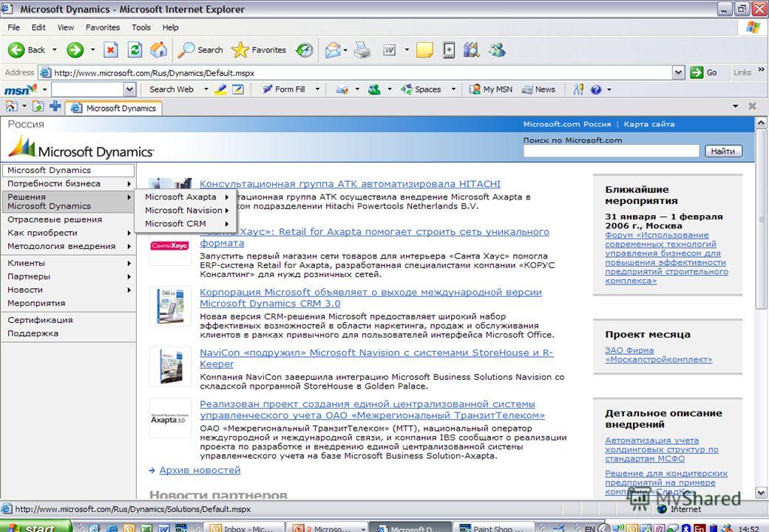Expand the Клиенты submenu arrow

[x=129, y=264]
